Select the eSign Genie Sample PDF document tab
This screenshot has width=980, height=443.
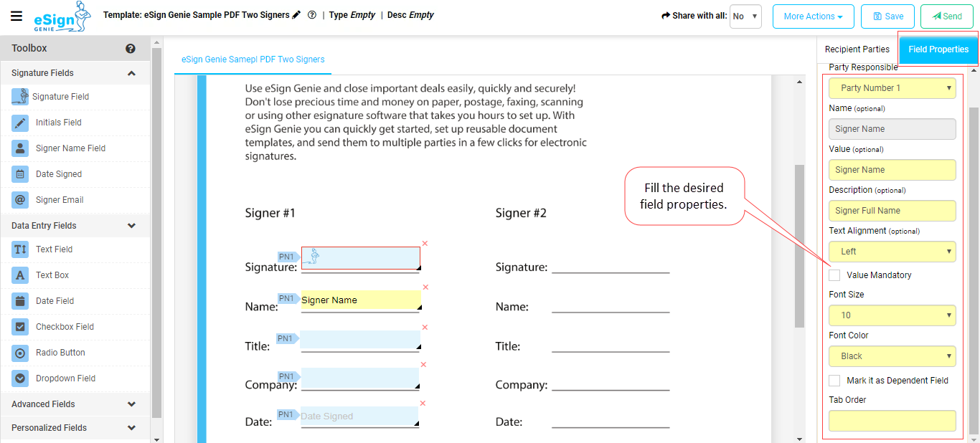click(253, 59)
